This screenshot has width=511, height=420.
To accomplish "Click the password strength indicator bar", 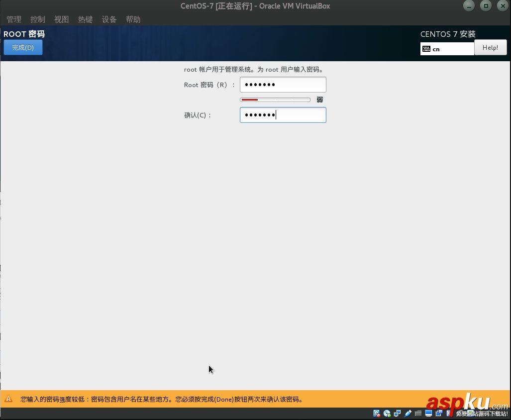I will (275, 100).
